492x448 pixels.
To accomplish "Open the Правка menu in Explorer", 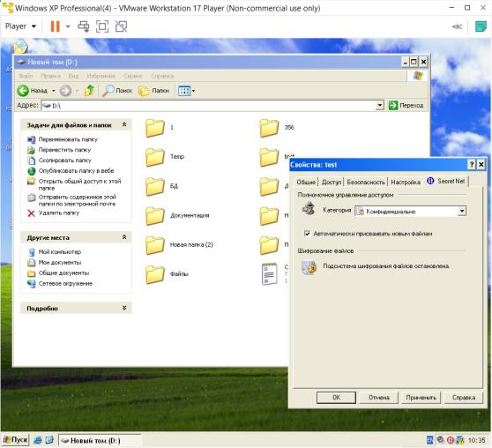I will coord(50,76).
